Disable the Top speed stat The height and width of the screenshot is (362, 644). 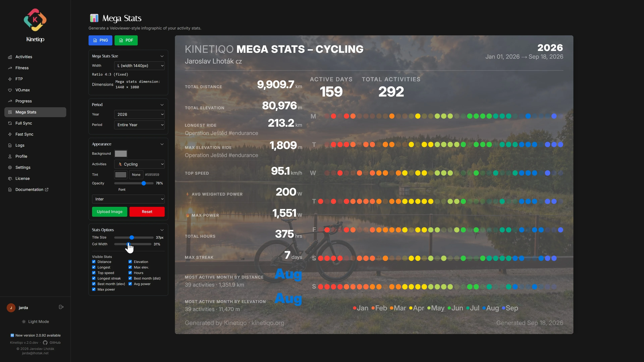pos(94,273)
